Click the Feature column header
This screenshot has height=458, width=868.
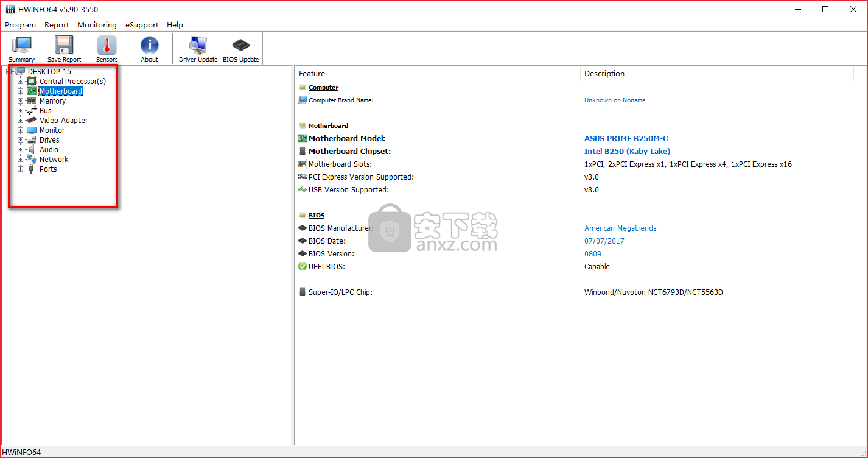point(438,74)
